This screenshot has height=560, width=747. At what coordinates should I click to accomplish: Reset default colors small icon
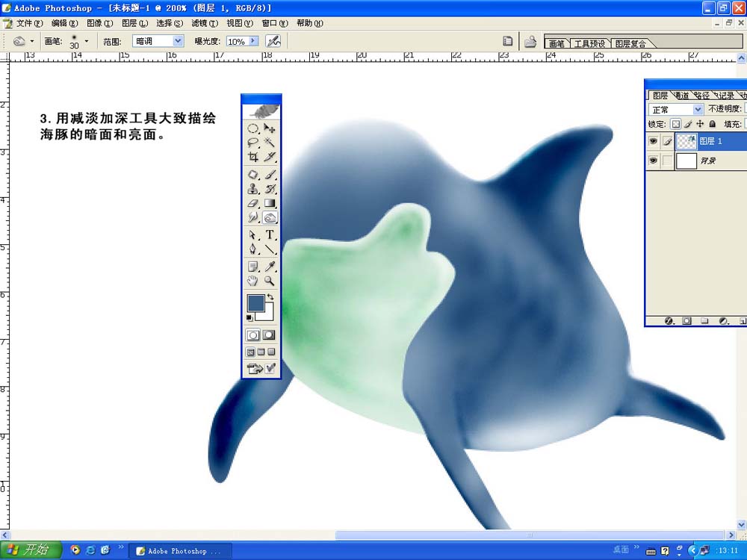249,317
